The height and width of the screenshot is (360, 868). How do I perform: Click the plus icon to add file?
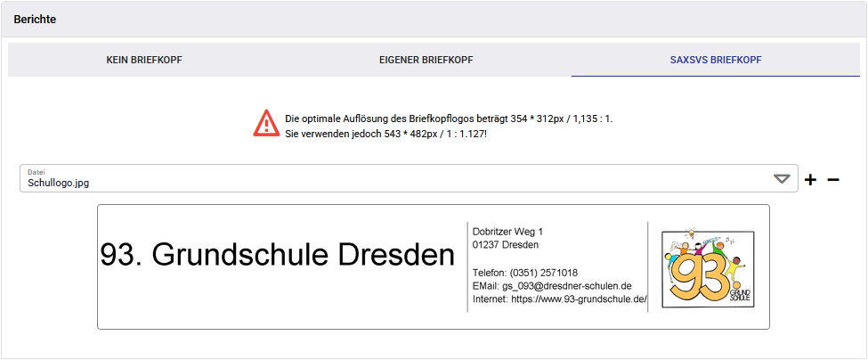[810, 180]
